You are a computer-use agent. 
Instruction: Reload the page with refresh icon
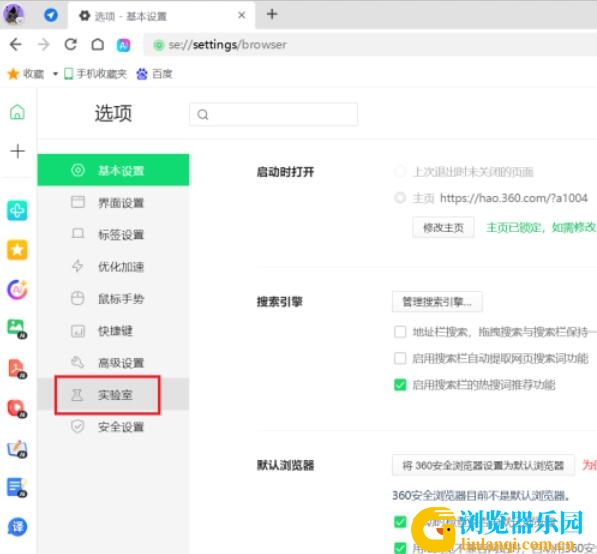(71, 45)
